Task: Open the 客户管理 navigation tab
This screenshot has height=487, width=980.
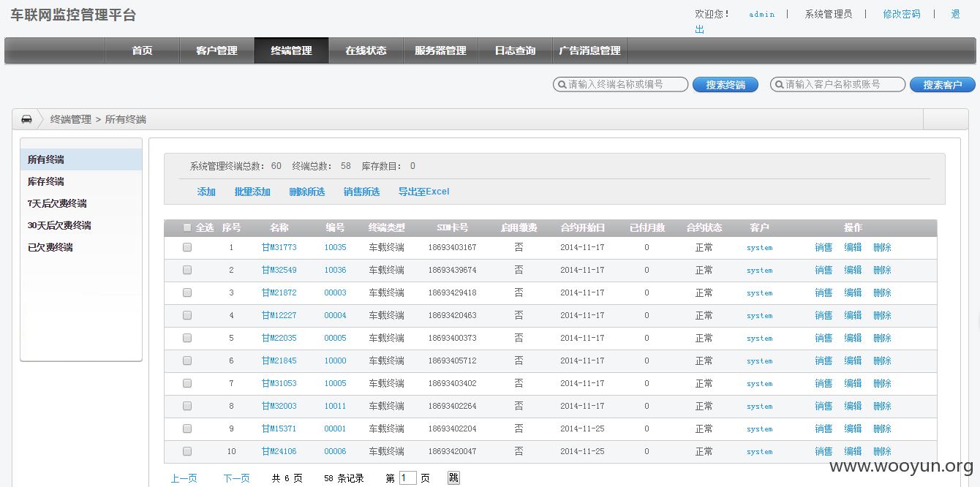Action: 217,50
